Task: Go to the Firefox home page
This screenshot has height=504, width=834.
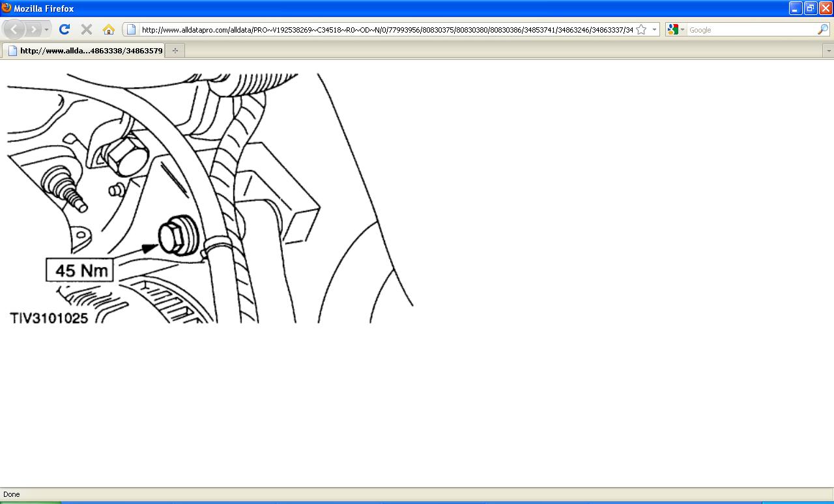Action: click(x=109, y=29)
